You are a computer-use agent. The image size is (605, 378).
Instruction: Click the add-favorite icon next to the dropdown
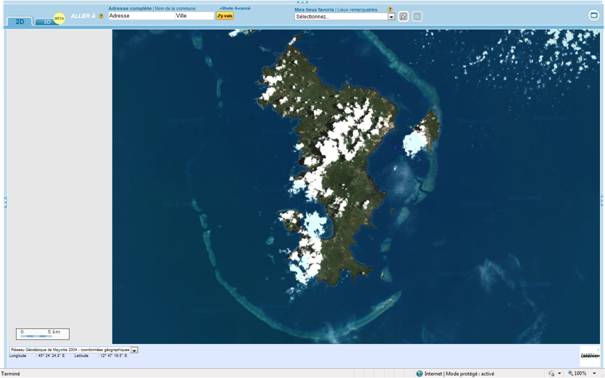(403, 17)
